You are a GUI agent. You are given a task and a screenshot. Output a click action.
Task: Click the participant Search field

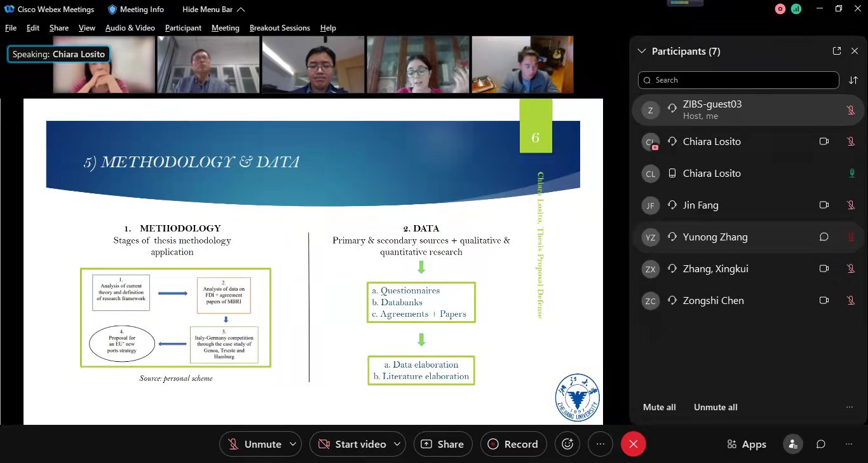tap(738, 80)
